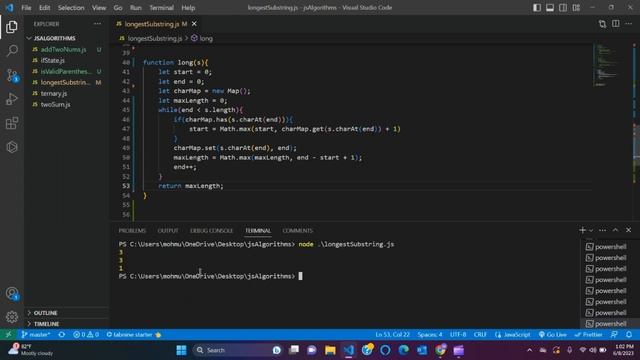640x360 pixels.
Task: Click tabnine starter in status bar
Action: click(134, 335)
